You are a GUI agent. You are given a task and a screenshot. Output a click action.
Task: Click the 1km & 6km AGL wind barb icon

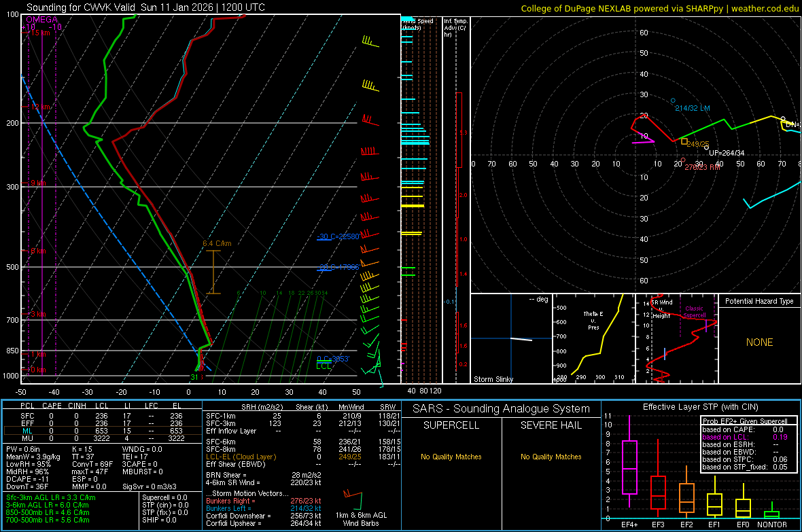353,500
